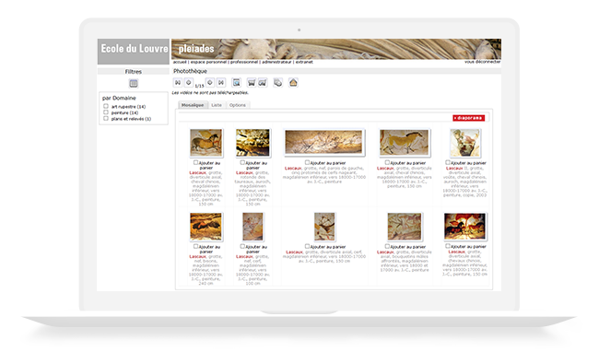Open the Options tab

click(x=238, y=105)
